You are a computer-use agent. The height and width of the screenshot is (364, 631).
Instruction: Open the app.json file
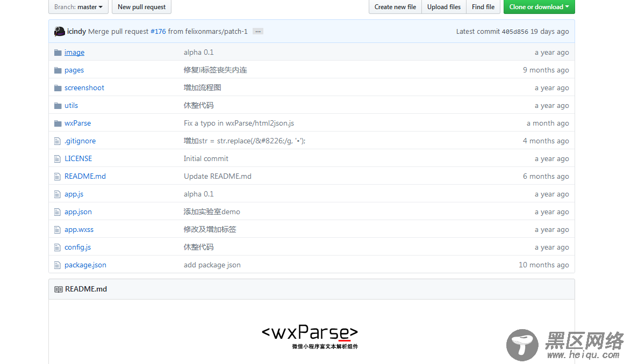click(x=78, y=212)
